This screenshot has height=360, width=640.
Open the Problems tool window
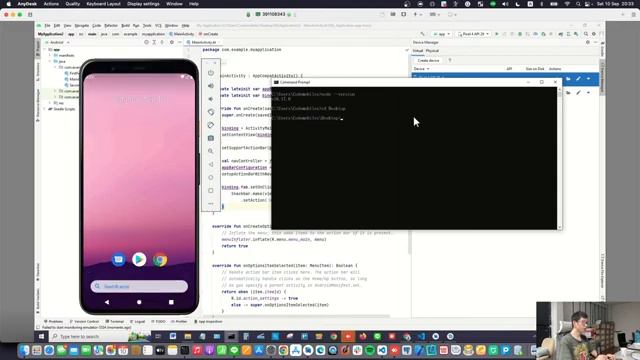click(53, 322)
